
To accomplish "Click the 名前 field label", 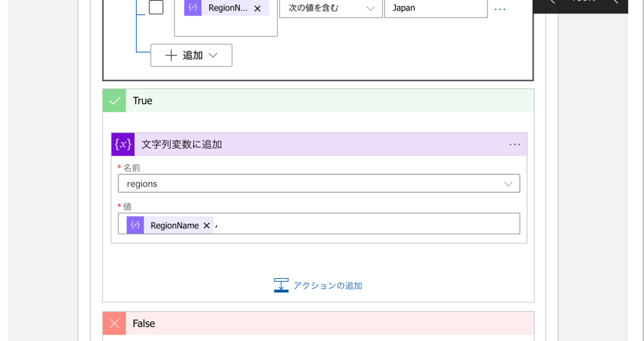I will click(x=131, y=168).
